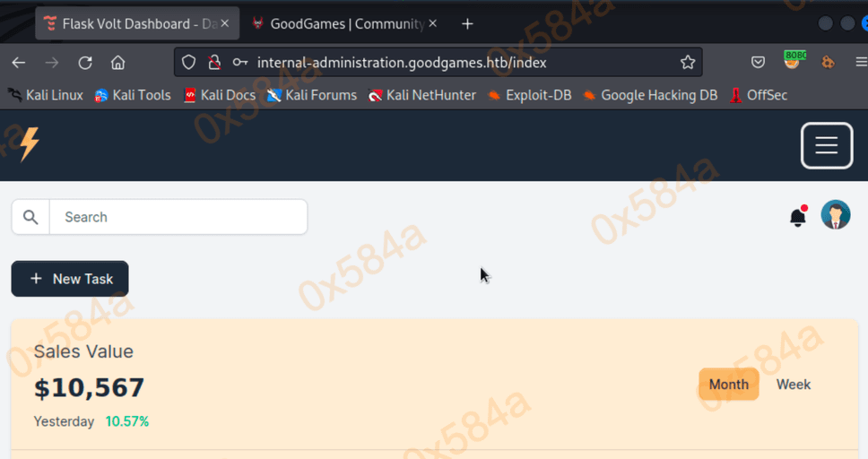This screenshot has width=868, height=459.
Task: Open the Firefox application menu
Action: (860, 63)
